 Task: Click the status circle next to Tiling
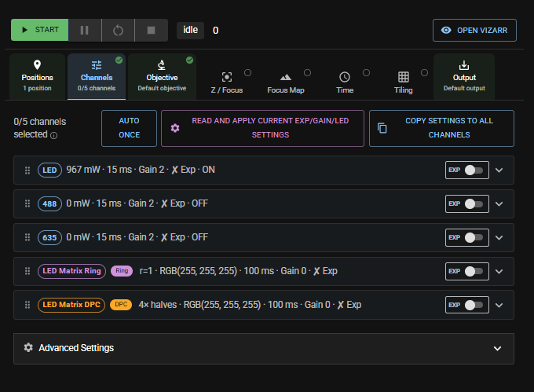(424, 72)
